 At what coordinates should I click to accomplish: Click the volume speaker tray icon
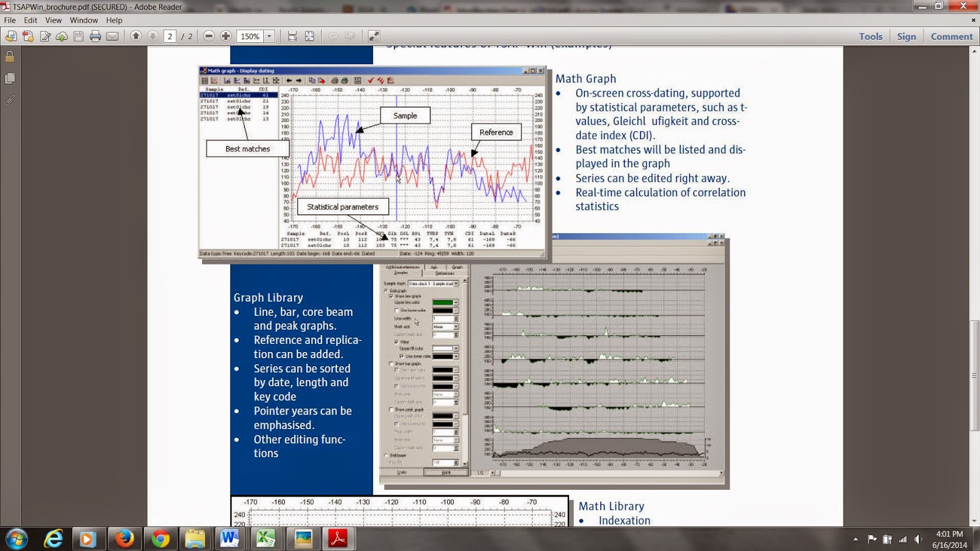pos(918,539)
